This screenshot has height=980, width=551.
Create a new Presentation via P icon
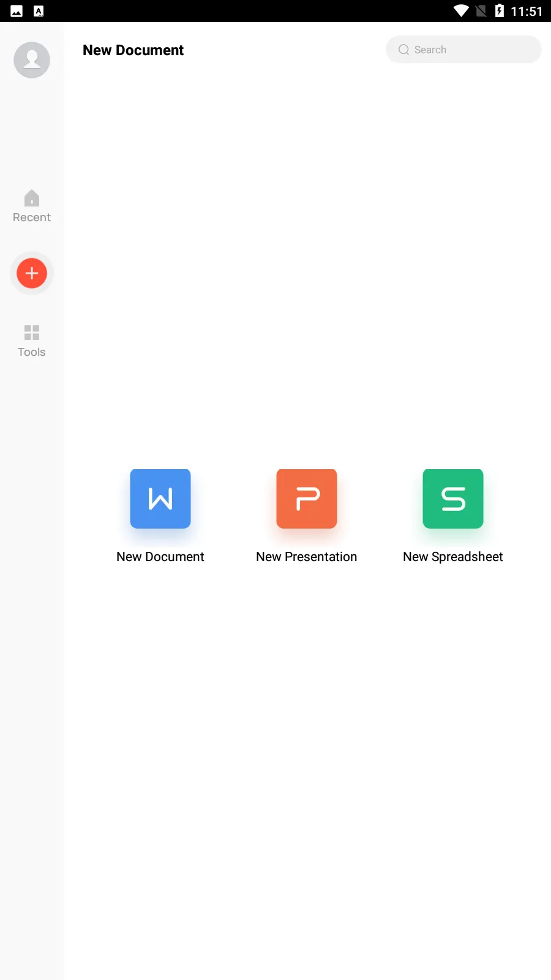click(x=307, y=499)
